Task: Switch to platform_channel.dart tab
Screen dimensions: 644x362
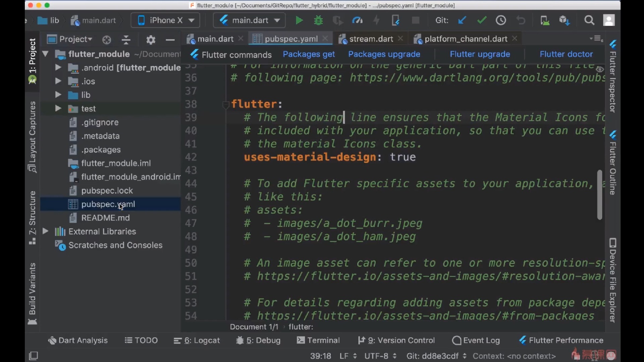Action: [x=466, y=39]
